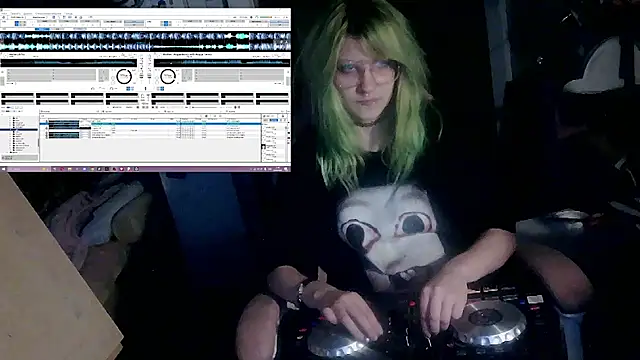Click the gray status box at tree panel bottom
640x360 pixels.
pyautogui.click(x=20, y=158)
